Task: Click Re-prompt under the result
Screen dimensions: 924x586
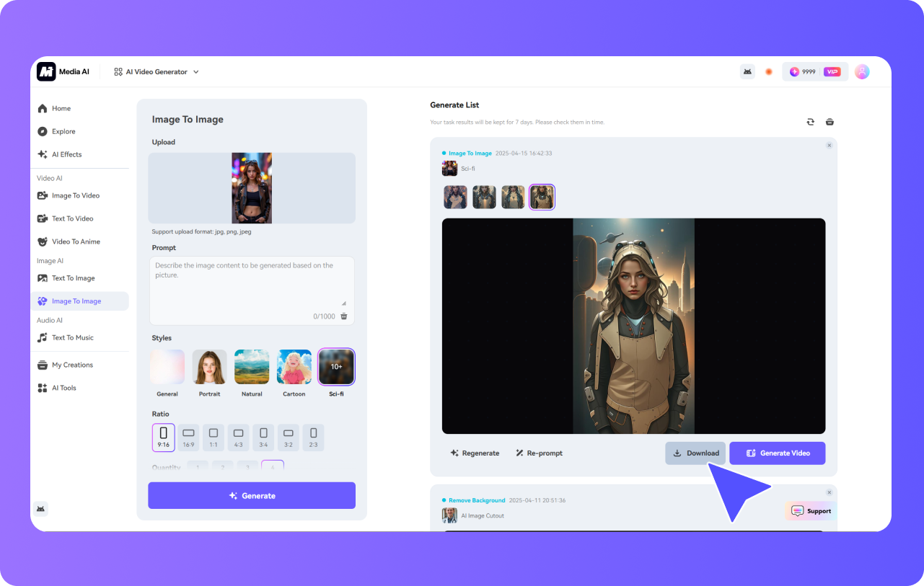Action: (x=539, y=453)
